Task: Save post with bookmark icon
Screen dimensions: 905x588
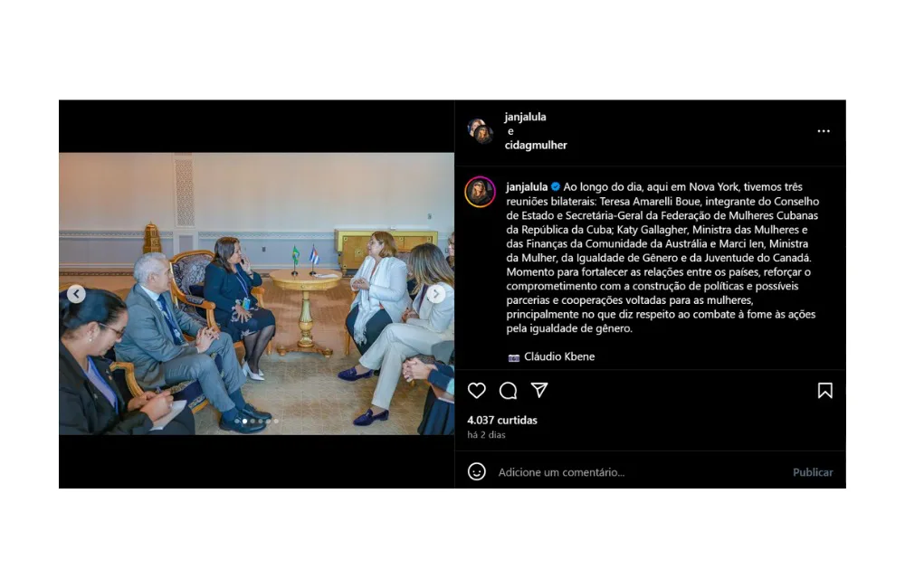Action: click(824, 391)
